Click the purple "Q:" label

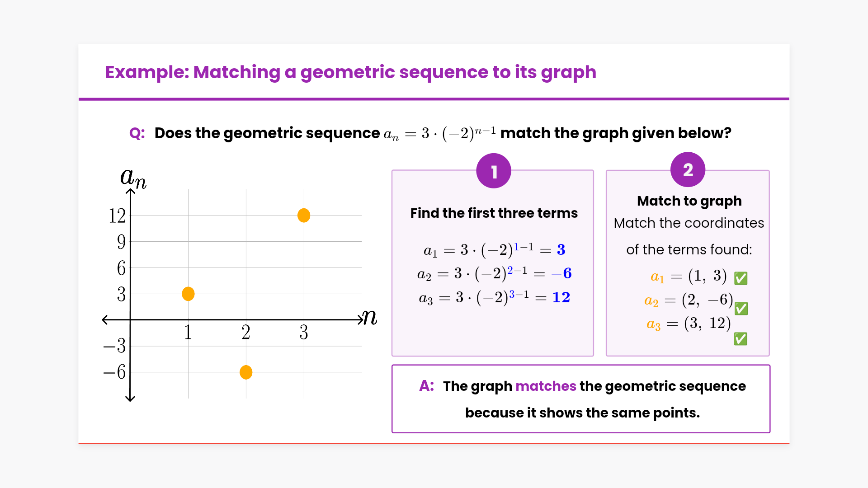click(137, 133)
